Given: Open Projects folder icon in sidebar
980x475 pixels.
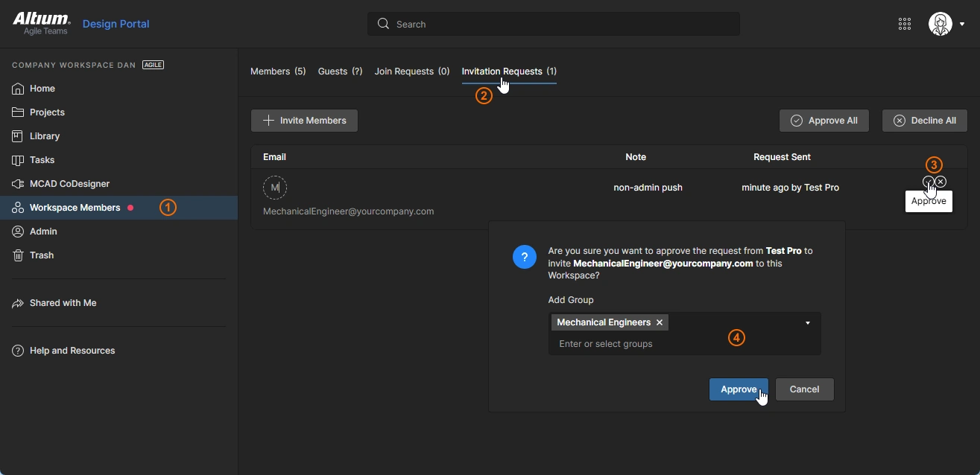Looking at the screenshot, I should point(18,112).
